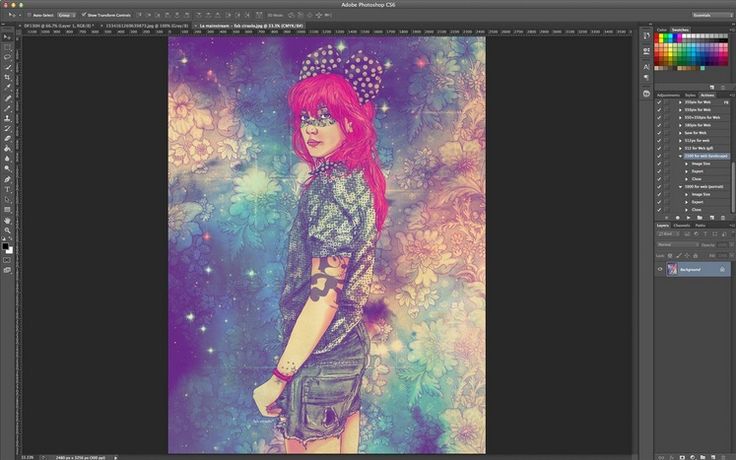
Task: Lock all on the Layers panel
Action: pos(695,256)
